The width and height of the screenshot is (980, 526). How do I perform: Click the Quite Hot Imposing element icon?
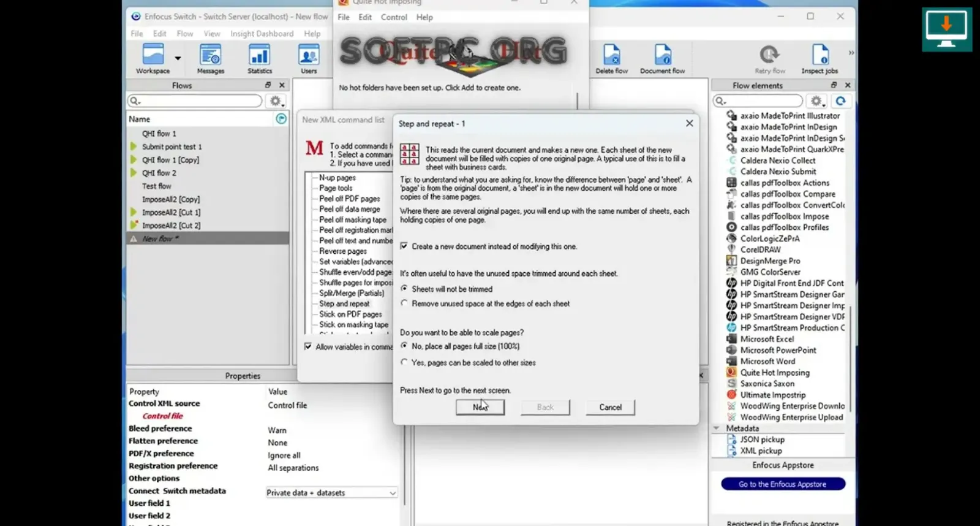click(731, 372)
